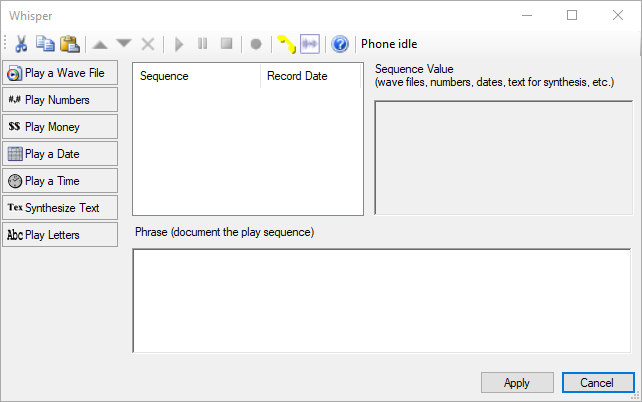Start recording with the Record button

(256, 44)
